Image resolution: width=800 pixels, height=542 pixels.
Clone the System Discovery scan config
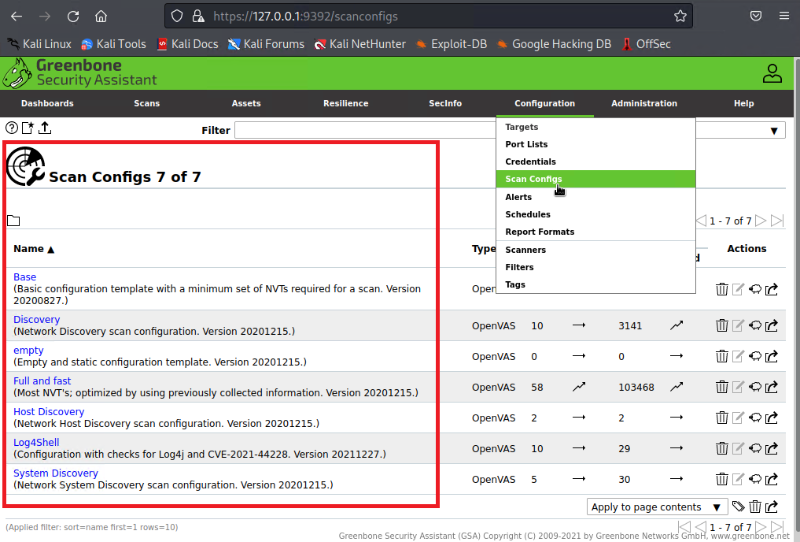(755, 480)
